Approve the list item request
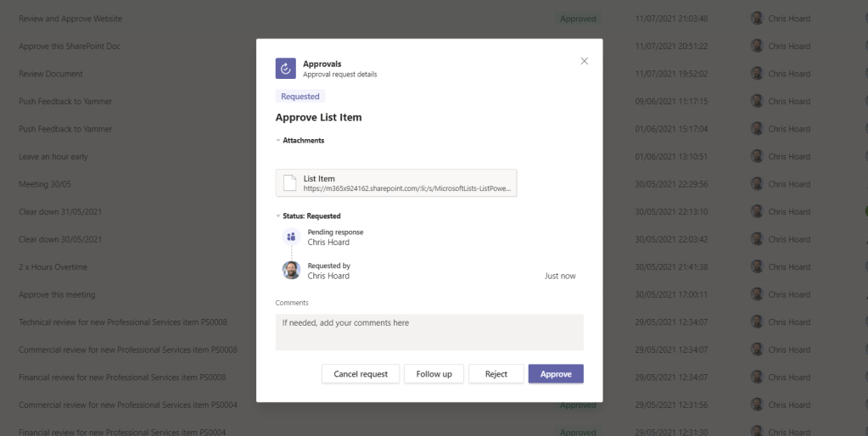This screenshot has height=436, width=868. click(556, 374)
